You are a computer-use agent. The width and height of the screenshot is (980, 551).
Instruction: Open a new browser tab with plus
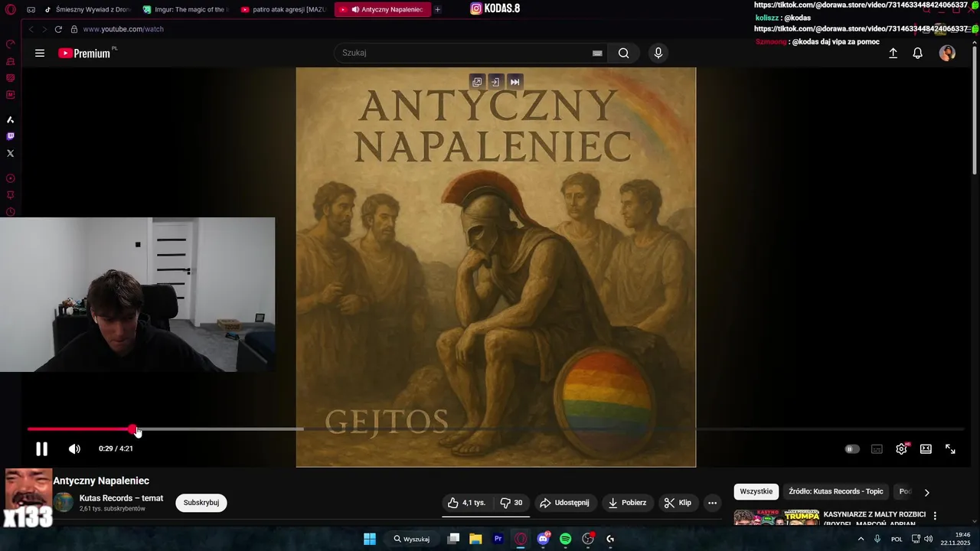coord(437,9)
